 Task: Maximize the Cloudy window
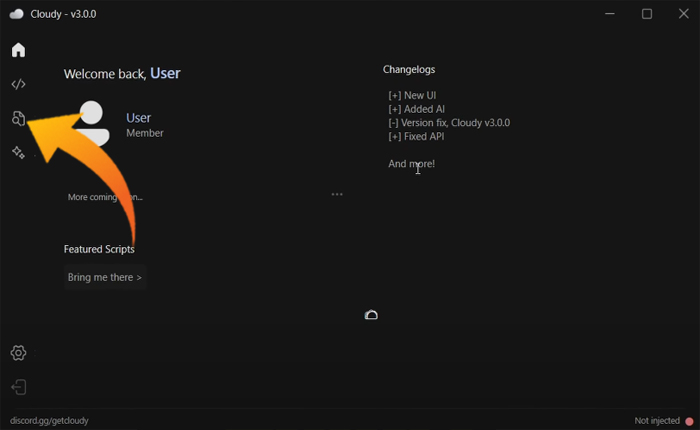click(x=647, y=14)
